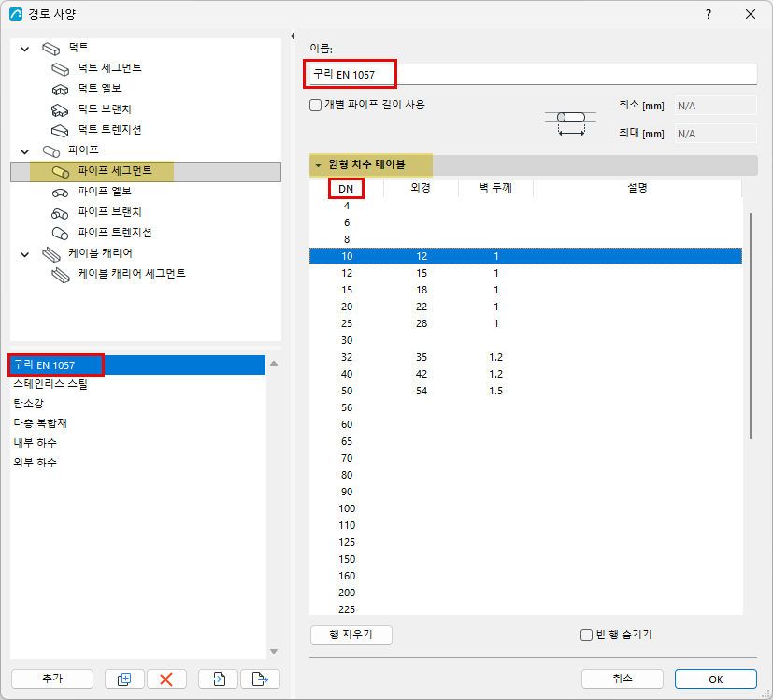Collapse the 원형 치수 테이블 section
The image size is (773, 700).
pyautogui.click(x=319, y=165)
